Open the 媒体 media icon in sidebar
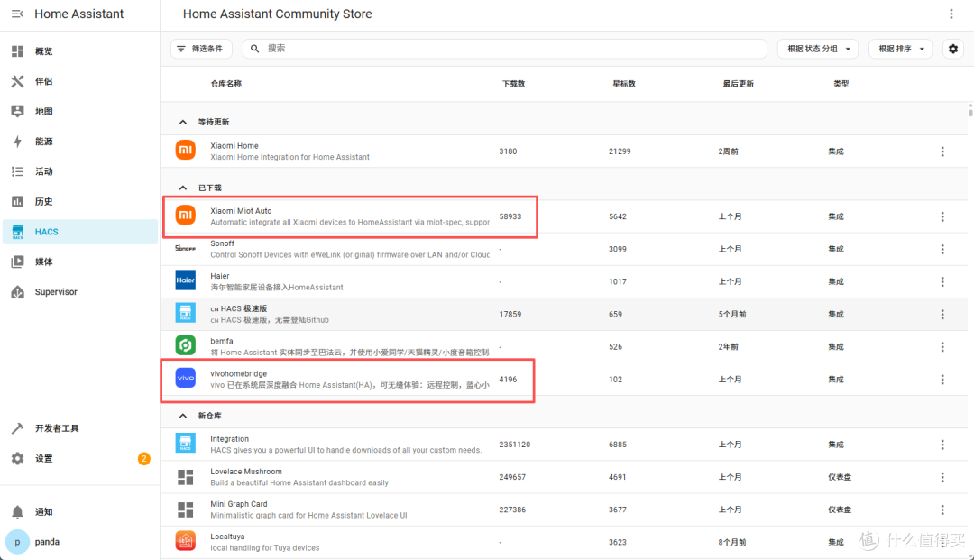Image resolution: width=974 pixels, height=560 pixels. (17, 262)
